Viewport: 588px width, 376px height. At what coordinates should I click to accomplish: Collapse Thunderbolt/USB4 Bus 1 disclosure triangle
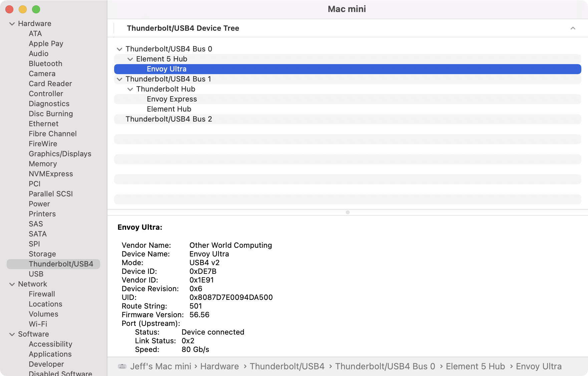tap(119, 79)
